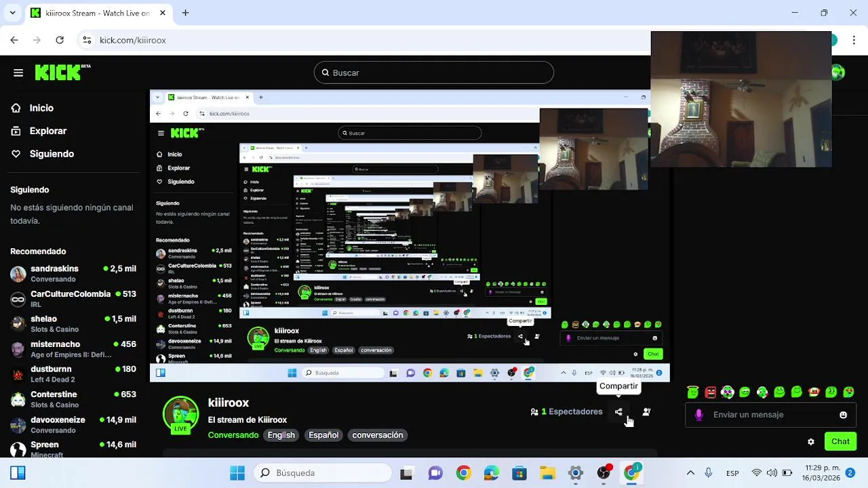The width and height of the screenshot is (868, 488).
Task: Focus the Buscar search field
Action: 434,73
